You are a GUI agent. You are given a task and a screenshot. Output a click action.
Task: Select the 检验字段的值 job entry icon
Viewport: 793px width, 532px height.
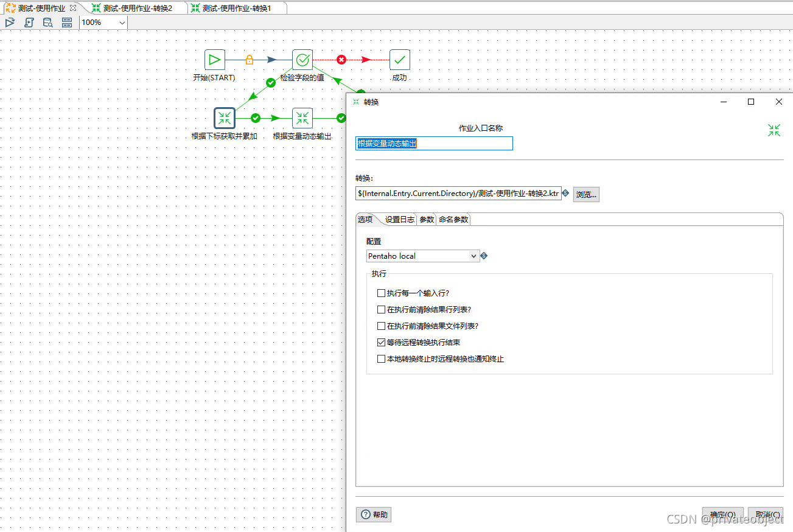(x=302, y=60)
